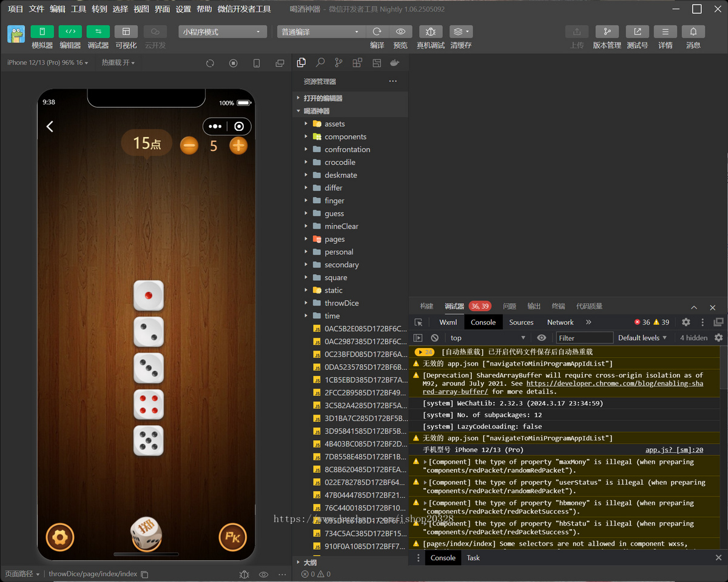Open the mini program mode dropdown

point(223,32)
